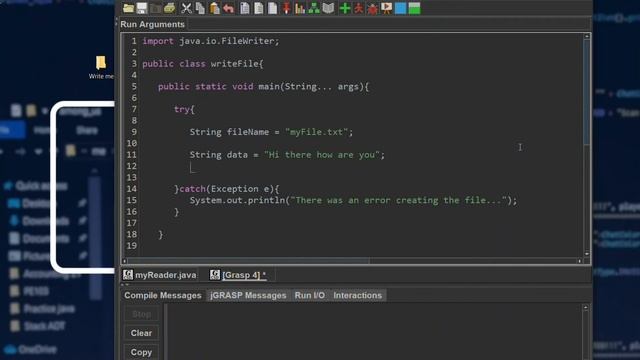Click the Copy button in messages
This screenshot has width=640, height=360.
coord(141,352)
